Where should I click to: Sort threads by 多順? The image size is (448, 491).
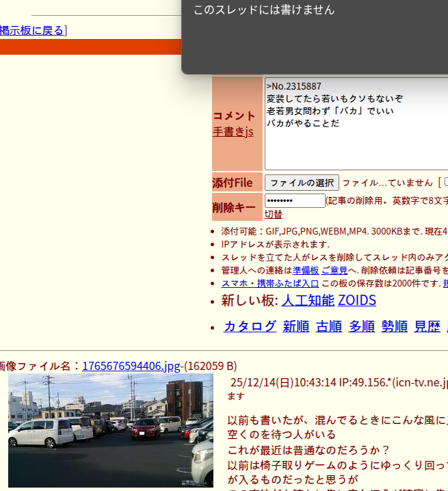tap(361, 326)
